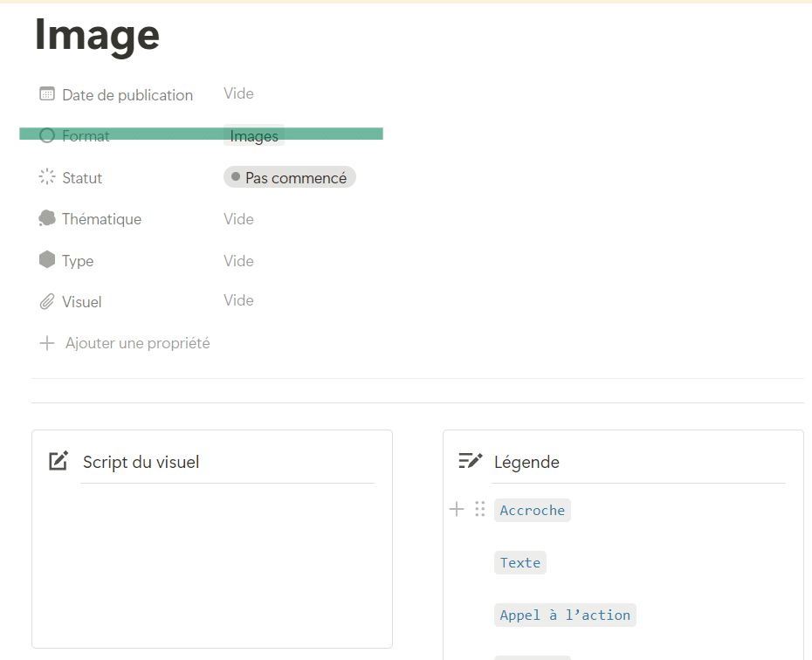The image size is (812, 660).
Task: Click the cloud icon beside Thématique
Action: pyautogui.click(x=47, y=218)
